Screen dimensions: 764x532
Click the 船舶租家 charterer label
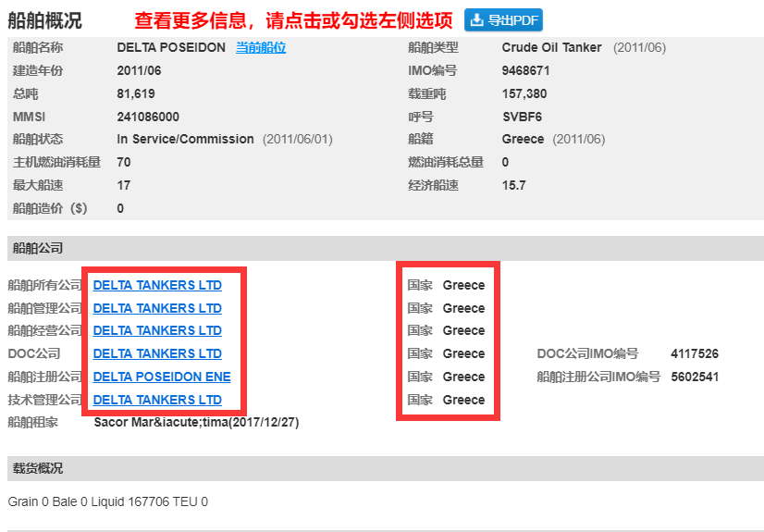(x=32, y=422)
